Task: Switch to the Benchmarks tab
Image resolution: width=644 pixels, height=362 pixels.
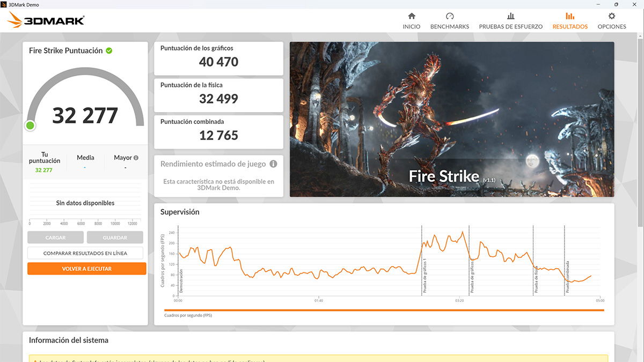Action: click(450, 21)
